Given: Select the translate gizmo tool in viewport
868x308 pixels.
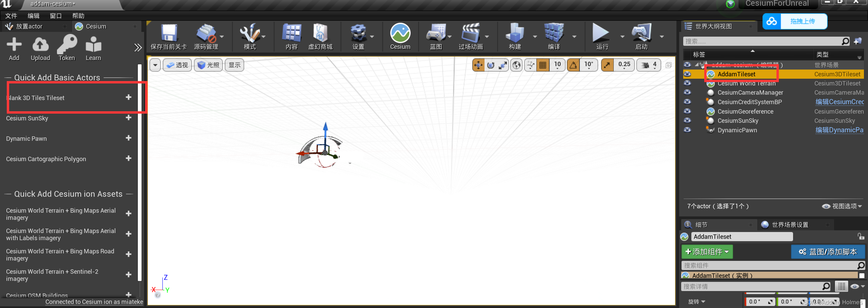Looking at the screenshot, I should 478,65.
